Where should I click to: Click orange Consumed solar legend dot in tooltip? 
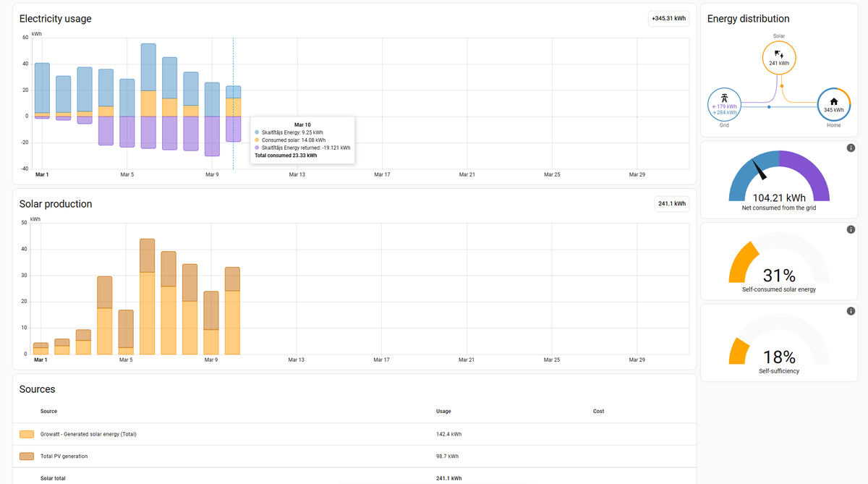point(257,140)
